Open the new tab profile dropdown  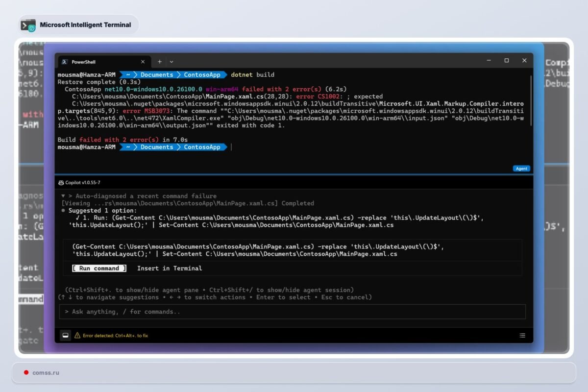click(x=171, y=62)
